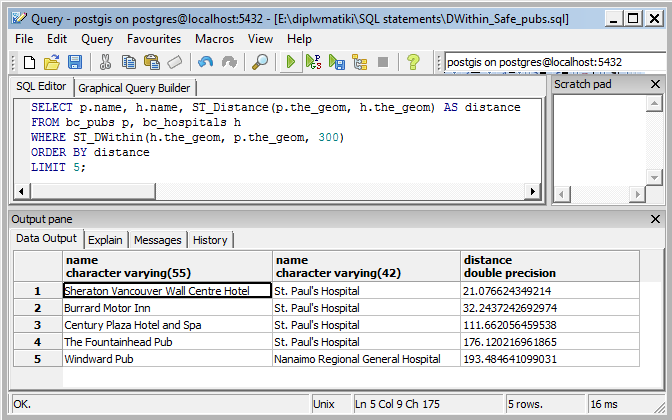Select the 193.484641099031 distance cell
672x420 pixels.
click(550, 359)
